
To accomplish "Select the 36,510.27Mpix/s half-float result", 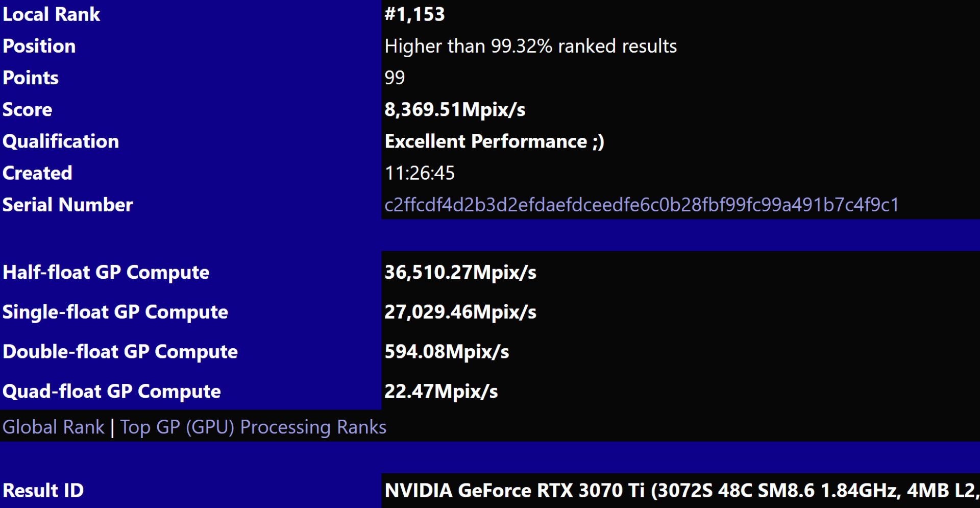I will click(461, 272).
